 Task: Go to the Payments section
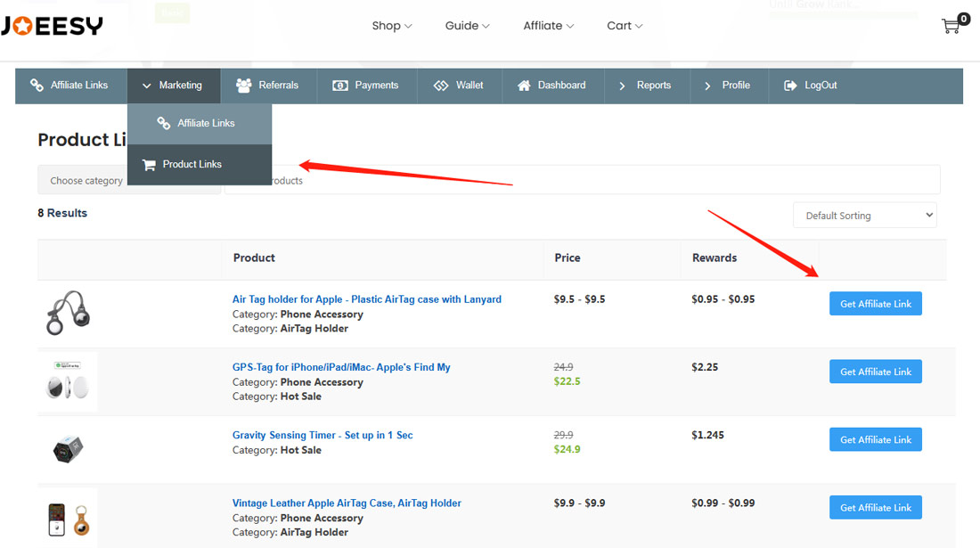coord(365,86)
